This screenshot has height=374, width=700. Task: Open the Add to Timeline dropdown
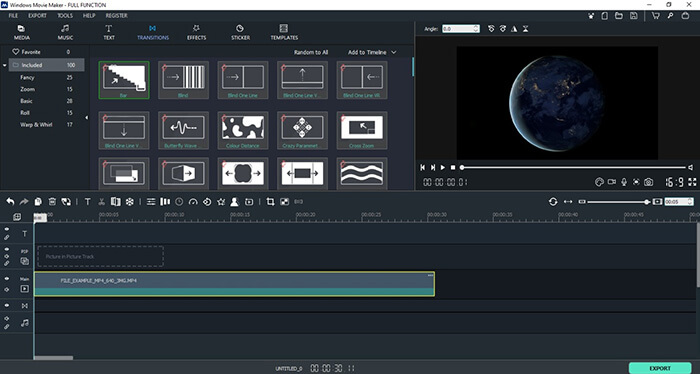(x=372, y=52)
